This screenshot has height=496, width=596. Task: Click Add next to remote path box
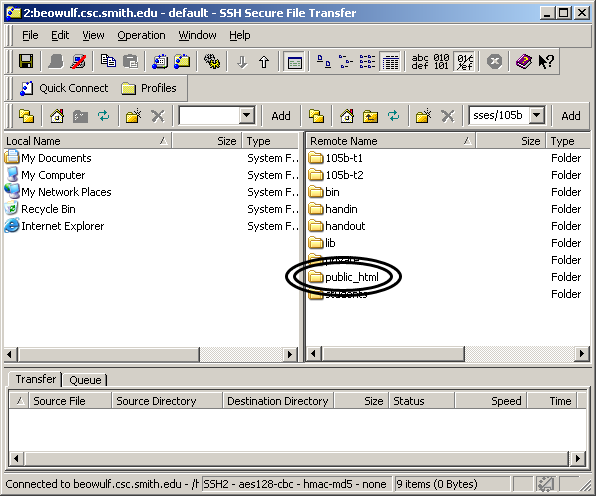[571, 116]
